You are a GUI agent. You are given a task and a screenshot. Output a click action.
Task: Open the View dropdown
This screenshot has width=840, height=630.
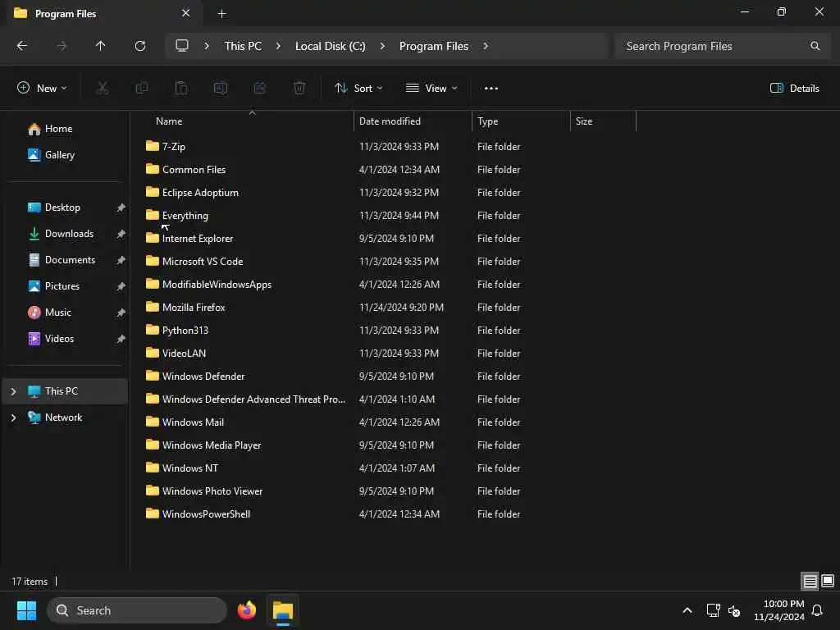pyautogui.click(x=431, y=89)
